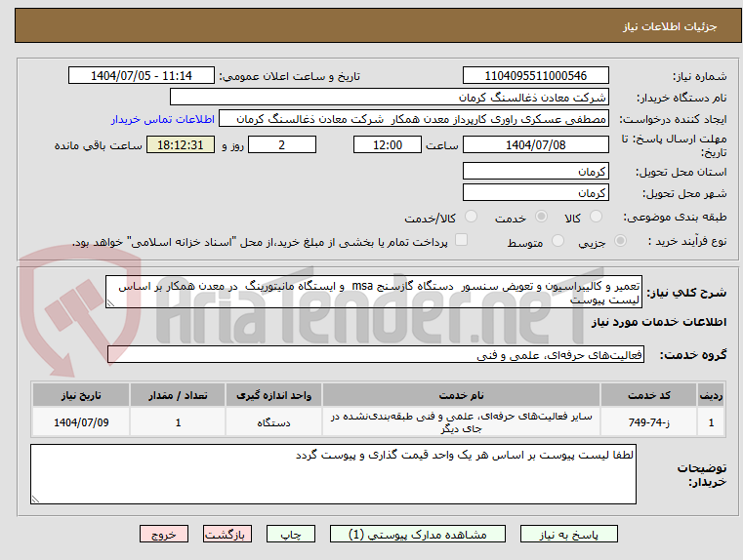Click the طبقه بندی موضوعی label

(x=675, y=218)
